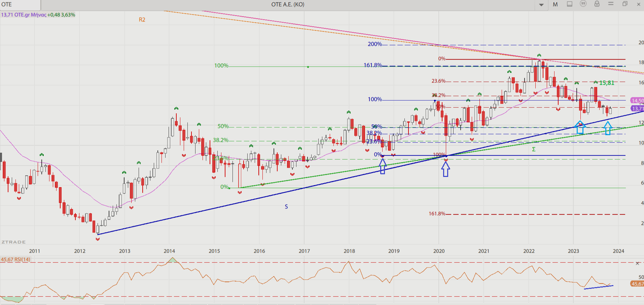Click the 2022 year axis label
The width and height of the screenshot is (644, 305).
[x=529, y=251]
